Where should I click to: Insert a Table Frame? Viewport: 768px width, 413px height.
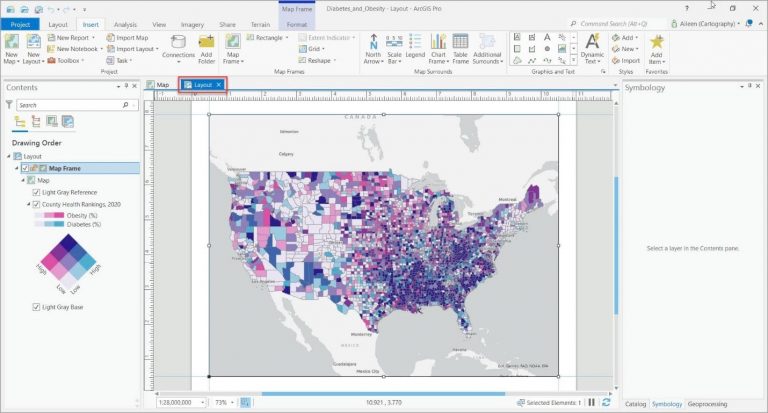(x=460, y=48)
